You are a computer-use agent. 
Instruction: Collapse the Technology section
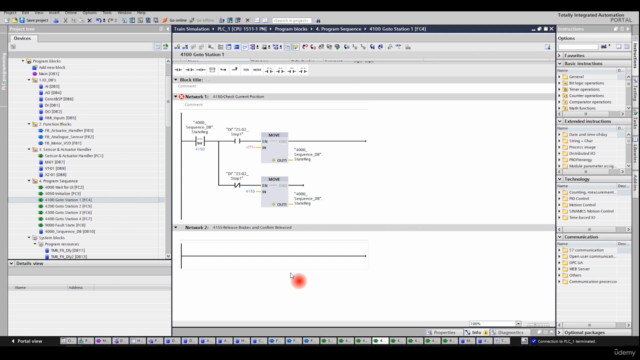pyautogui.click(x=560, y=179)
